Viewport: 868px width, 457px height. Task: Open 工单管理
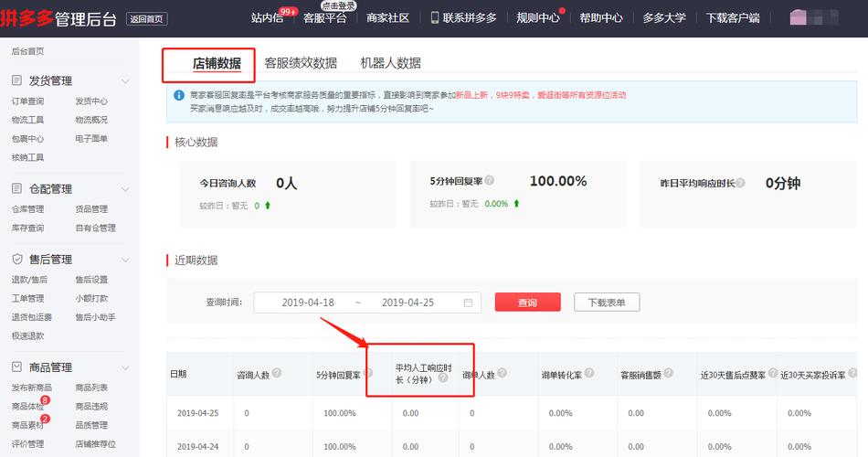(27, 298)
